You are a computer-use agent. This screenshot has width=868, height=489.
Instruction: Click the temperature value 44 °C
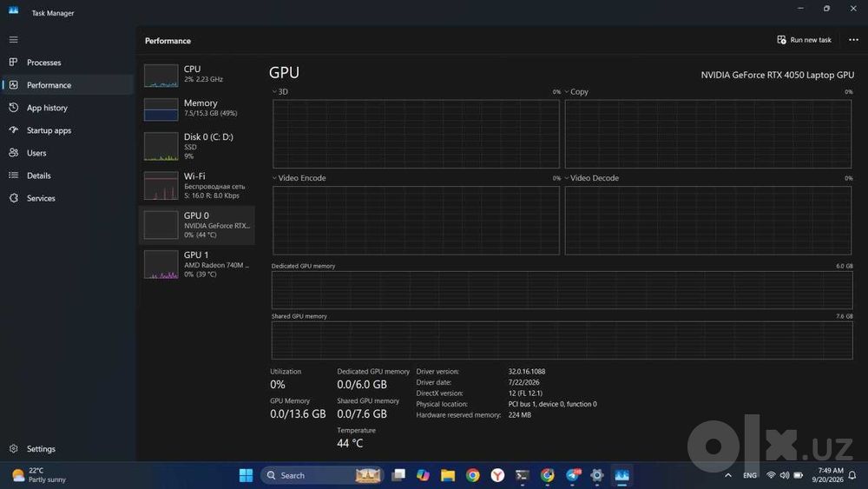(x=350, y=443)
